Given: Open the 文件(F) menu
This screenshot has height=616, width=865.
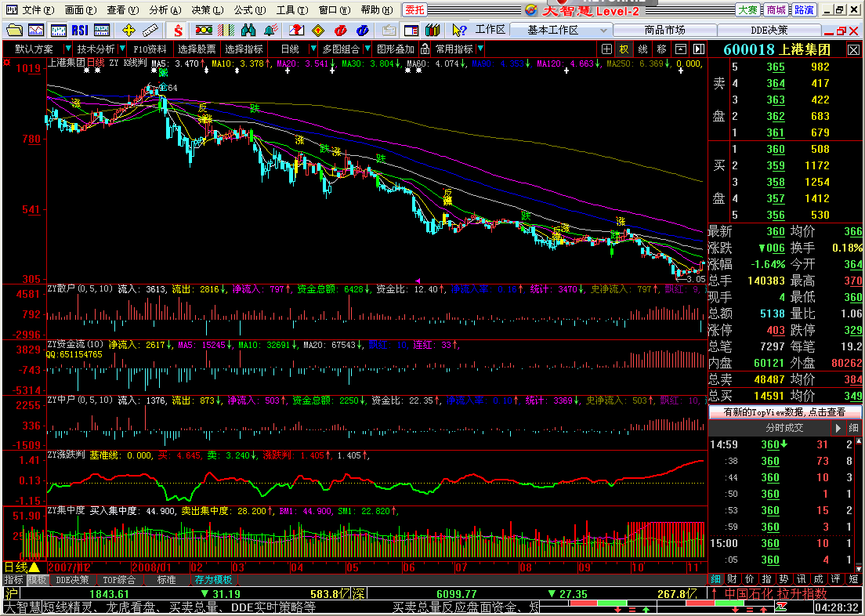Looking at the screenshot, I should click(38, 10).
